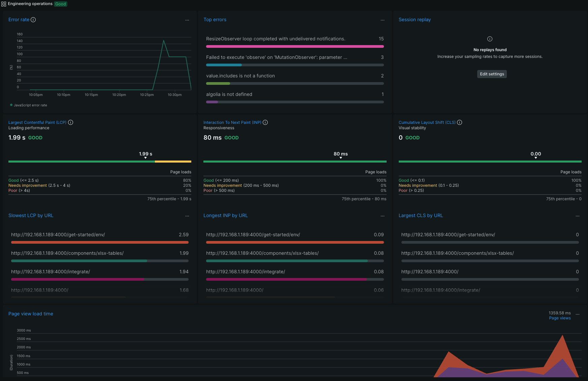This screenshot has height=381, width=588.
Task: Click the Engineering operations dashboard grid icon
Action: click(4, 4)
